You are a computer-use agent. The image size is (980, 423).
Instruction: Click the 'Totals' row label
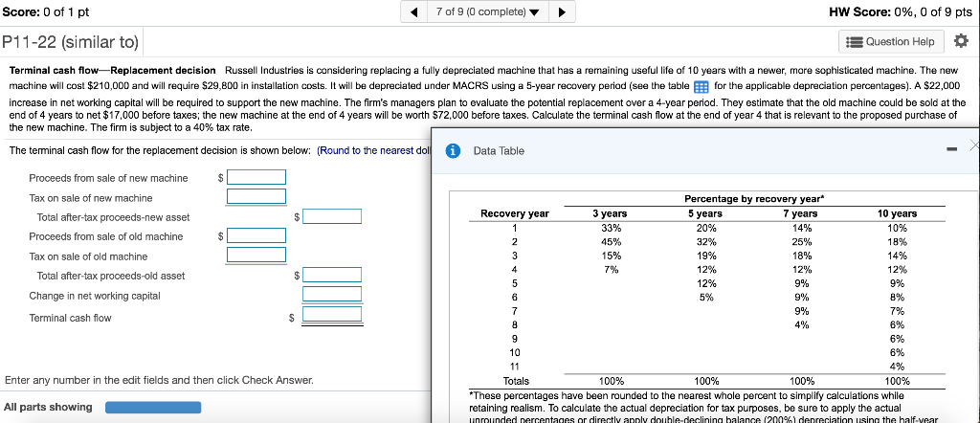tap(516, 381)
